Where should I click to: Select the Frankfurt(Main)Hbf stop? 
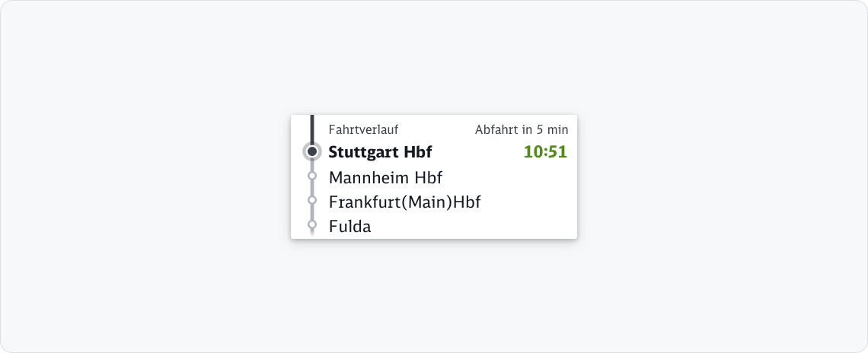(x=404, y=202)
